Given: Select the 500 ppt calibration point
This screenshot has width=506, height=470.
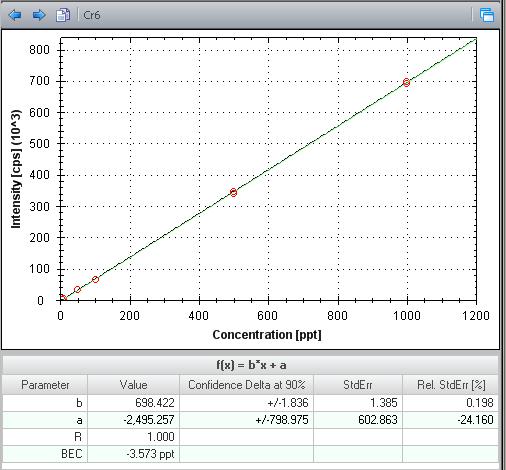Looking at the screenshot, I should [x=233, y=192].
